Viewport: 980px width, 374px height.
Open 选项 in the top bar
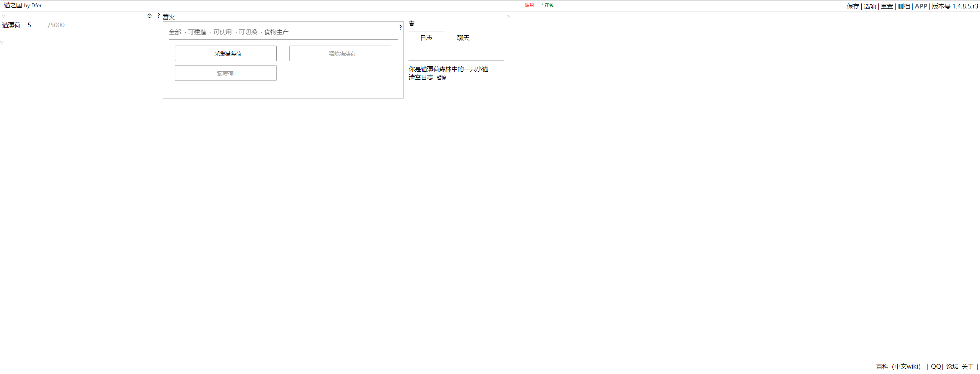pos(869,7)
